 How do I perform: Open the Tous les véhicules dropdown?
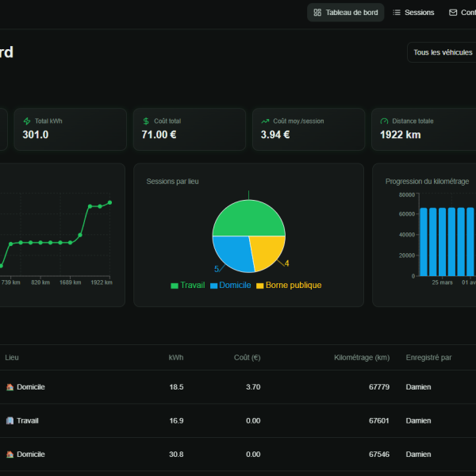pyautogui.click(x=442, y=52)
